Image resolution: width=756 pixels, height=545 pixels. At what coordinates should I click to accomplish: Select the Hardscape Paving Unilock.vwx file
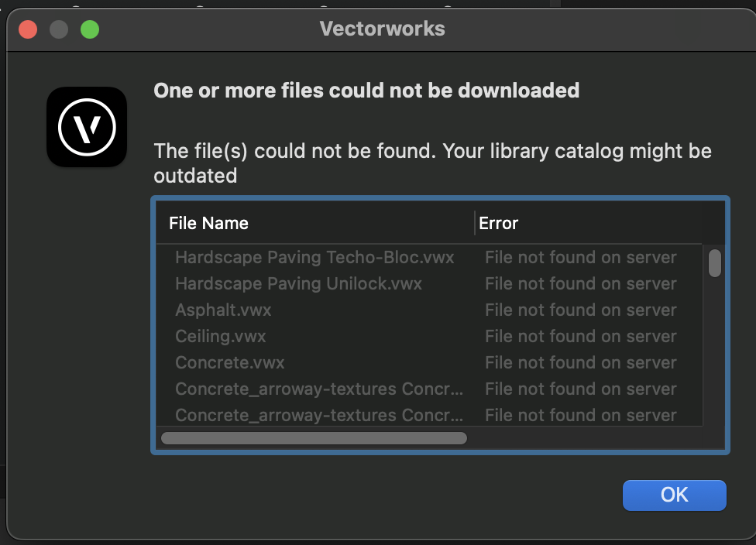tap(299, 283)
